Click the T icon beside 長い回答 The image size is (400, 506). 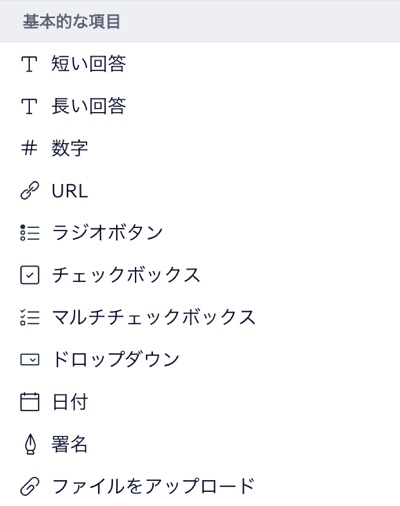coord(29,106)
